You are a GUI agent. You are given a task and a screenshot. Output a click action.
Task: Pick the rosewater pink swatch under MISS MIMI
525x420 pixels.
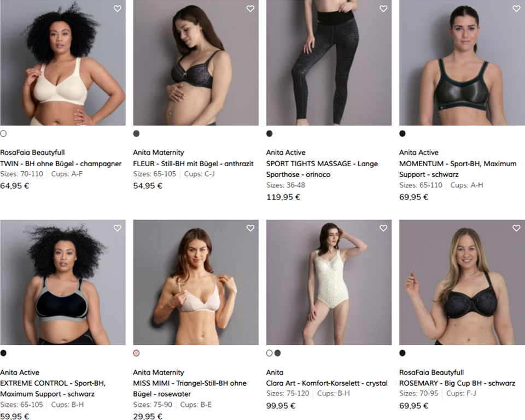[x=136, y=353]
